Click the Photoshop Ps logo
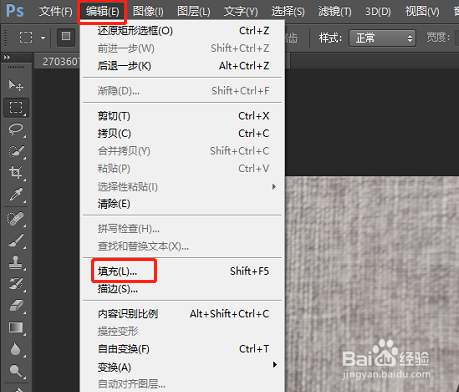 [15, 11]
